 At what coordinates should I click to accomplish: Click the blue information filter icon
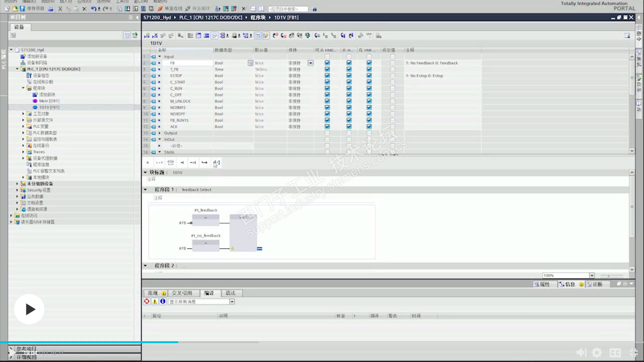tap(163, 302)
